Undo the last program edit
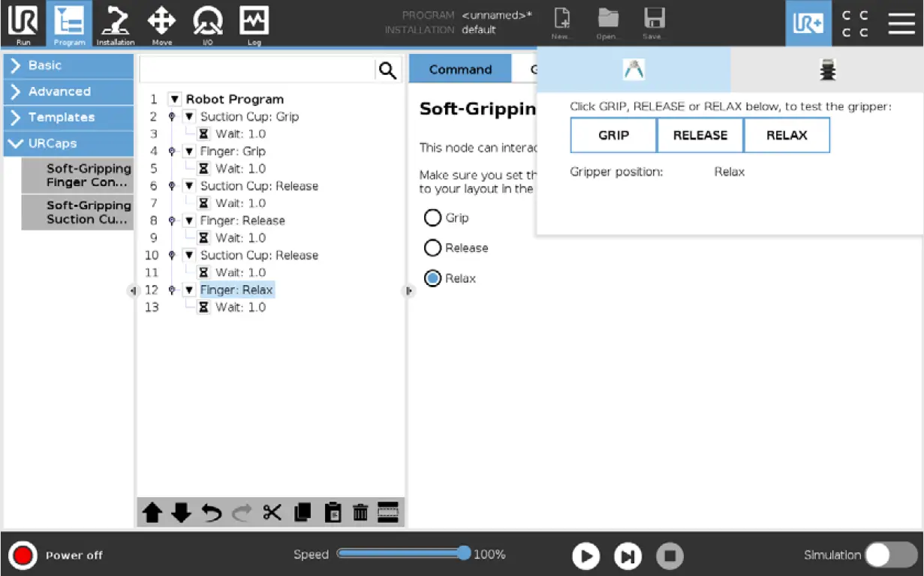This screenshot has height=576, width=924. pyautogui.click(x=212, y=513)
